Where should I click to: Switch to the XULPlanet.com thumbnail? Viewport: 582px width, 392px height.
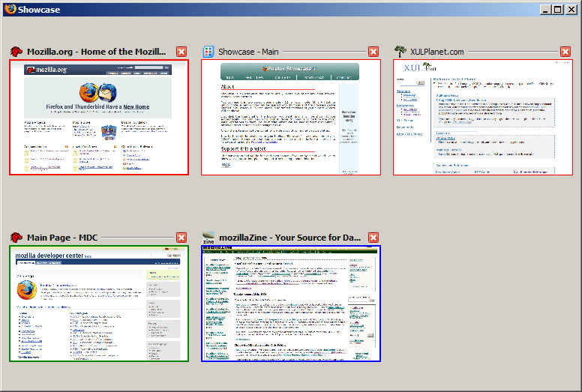[483, 118]
